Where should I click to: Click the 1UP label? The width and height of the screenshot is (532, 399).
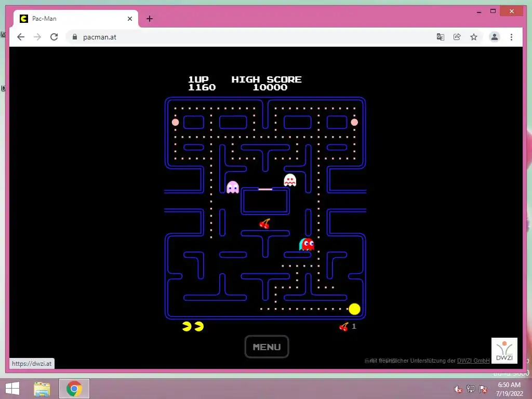click(x=198, y=79)
